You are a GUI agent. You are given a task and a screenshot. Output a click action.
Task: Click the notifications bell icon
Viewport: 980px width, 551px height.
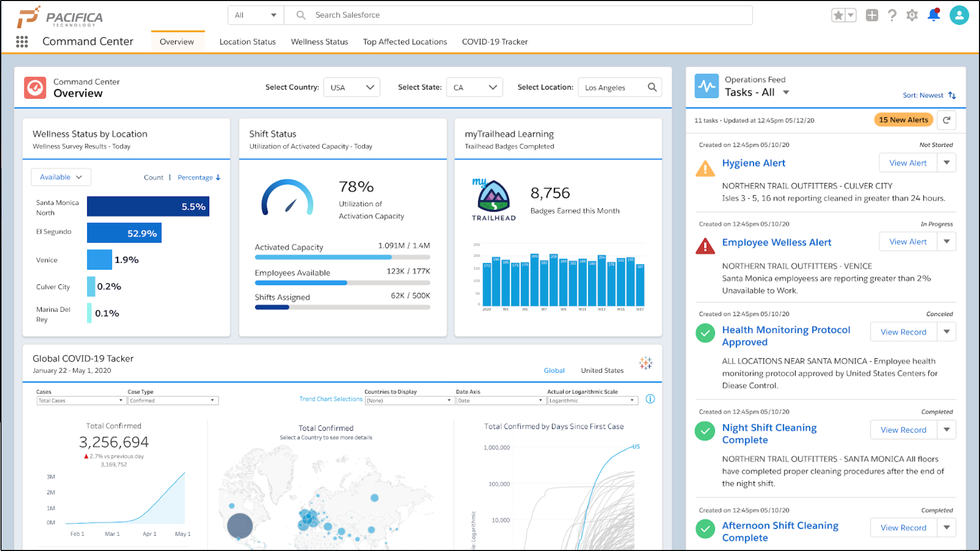(x=933, y=15)
